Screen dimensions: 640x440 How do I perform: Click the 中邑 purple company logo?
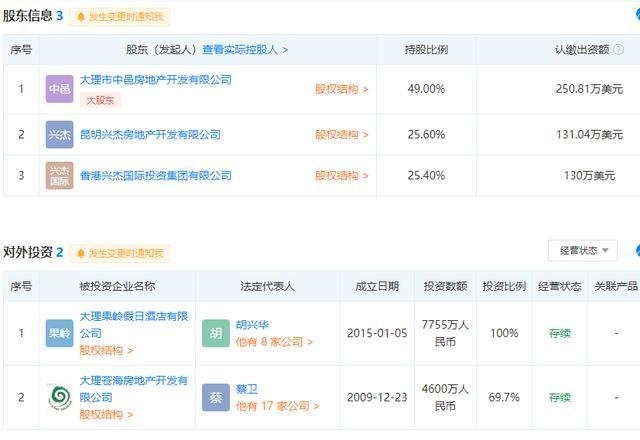[60, 89]
